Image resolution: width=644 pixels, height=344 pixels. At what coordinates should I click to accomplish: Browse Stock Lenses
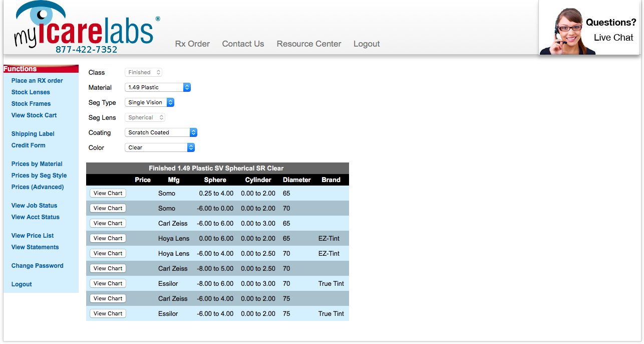31,92
